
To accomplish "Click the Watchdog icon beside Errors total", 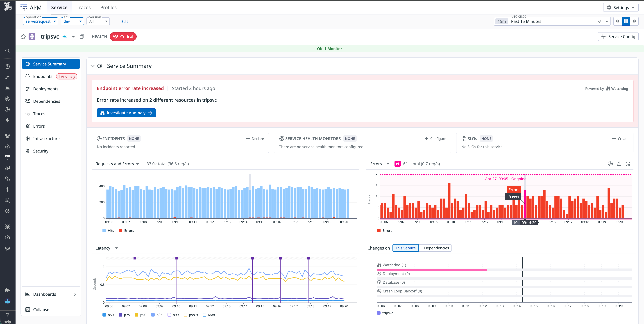I will tap(397, 164).
